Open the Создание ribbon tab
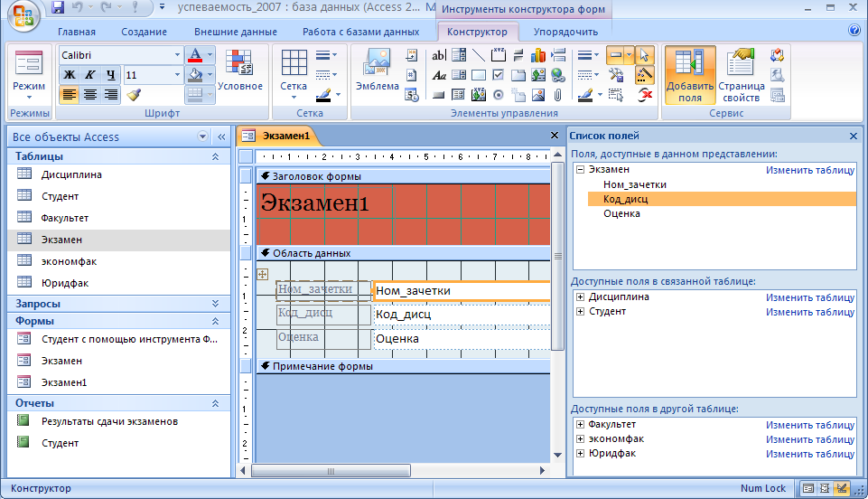The width and height of the screenshot is (868, 499). point(144,33)
